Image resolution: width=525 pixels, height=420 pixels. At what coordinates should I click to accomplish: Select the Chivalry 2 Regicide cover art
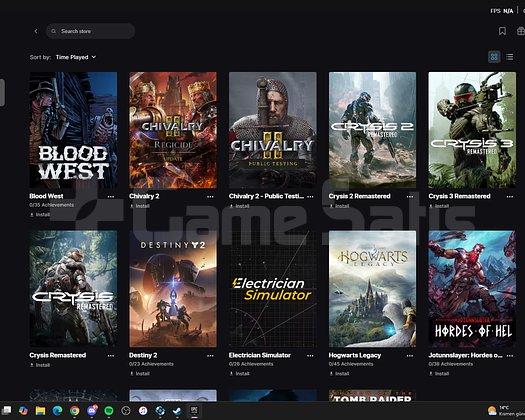(173, 130)
